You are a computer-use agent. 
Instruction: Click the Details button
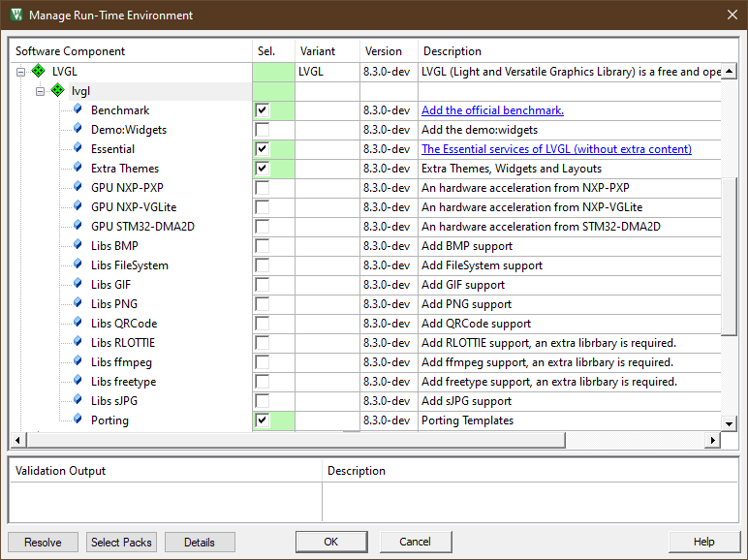pyautogui.click(x=200, y=542)
